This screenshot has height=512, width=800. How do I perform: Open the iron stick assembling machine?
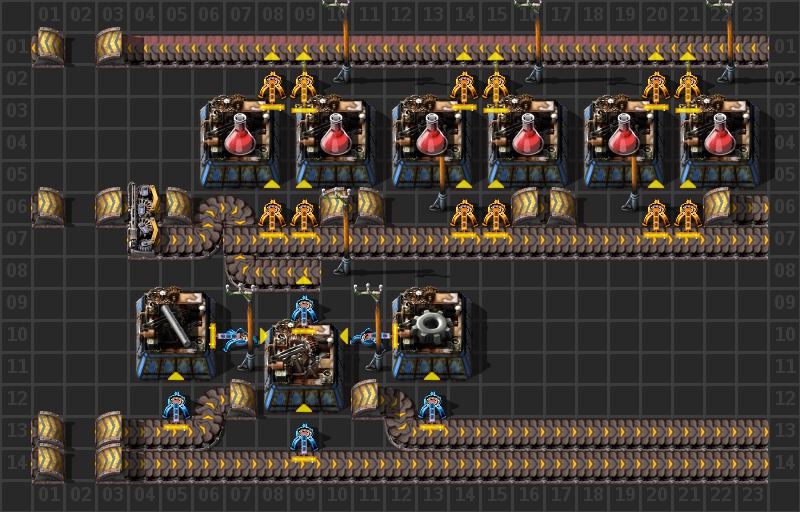[x=176, y=335]
